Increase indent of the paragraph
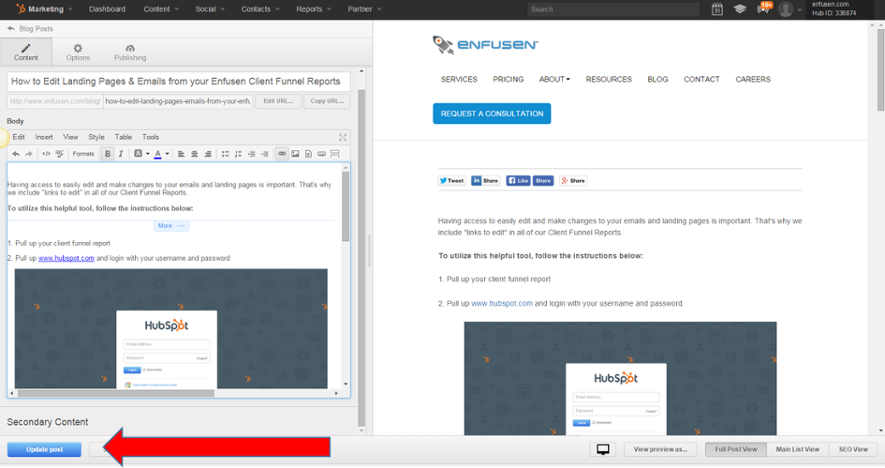This screenshot has height=468, width=885. [265, 154]
